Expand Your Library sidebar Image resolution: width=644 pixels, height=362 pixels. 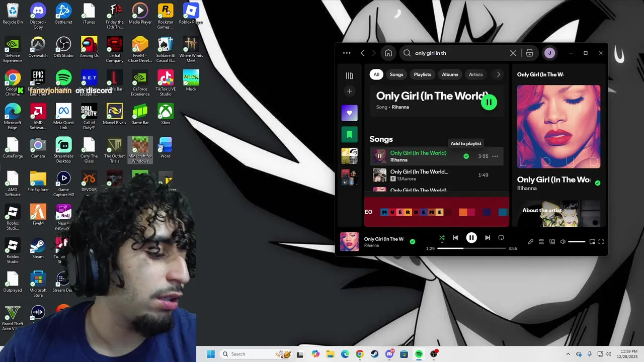point(349,75)
